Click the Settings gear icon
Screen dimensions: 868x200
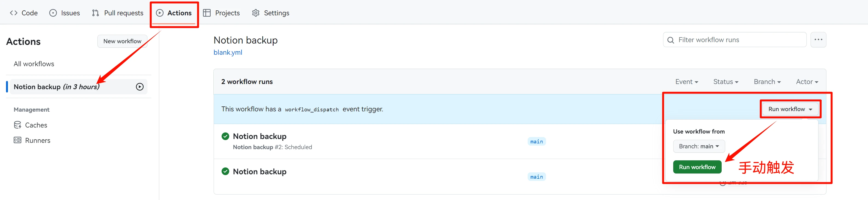(x=256, y=13)
